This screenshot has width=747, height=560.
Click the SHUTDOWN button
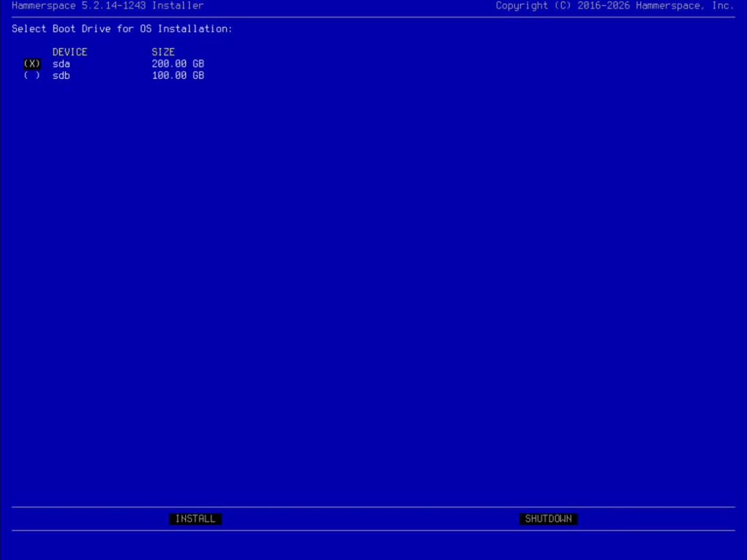(549, 519)
